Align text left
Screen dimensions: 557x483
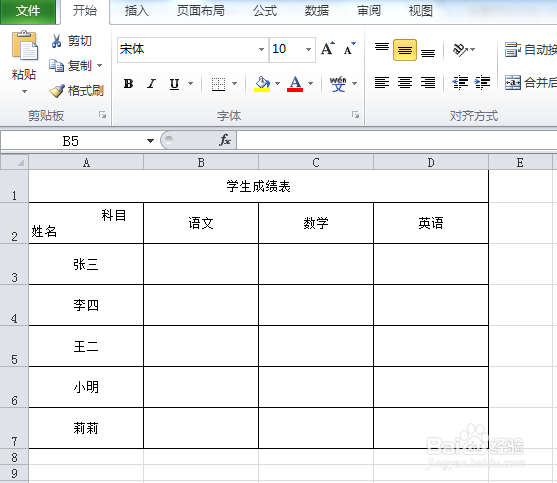(382, 83)
